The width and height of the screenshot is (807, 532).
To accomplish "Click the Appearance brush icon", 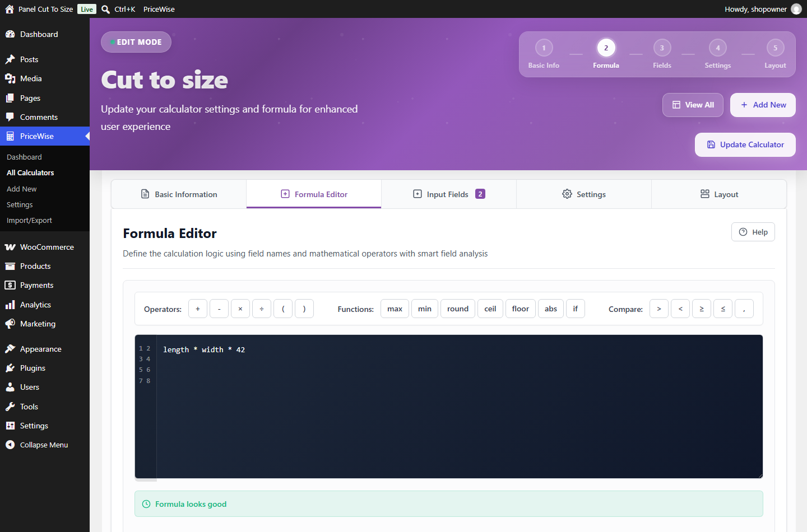I will 10,349.
